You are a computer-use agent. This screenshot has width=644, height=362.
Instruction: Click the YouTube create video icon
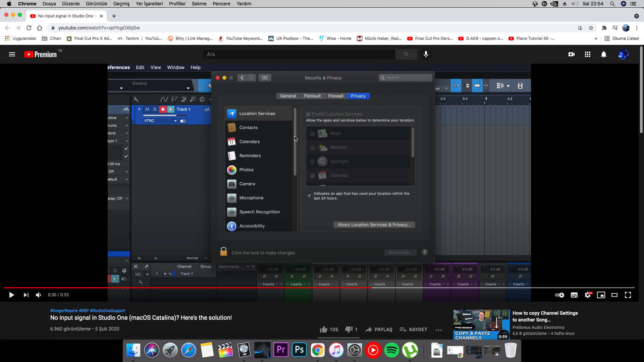(x=572, y=54)
